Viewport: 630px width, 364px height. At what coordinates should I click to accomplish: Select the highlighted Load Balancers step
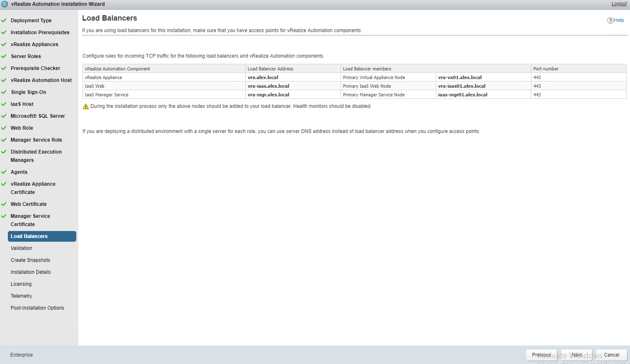[42, 236]
